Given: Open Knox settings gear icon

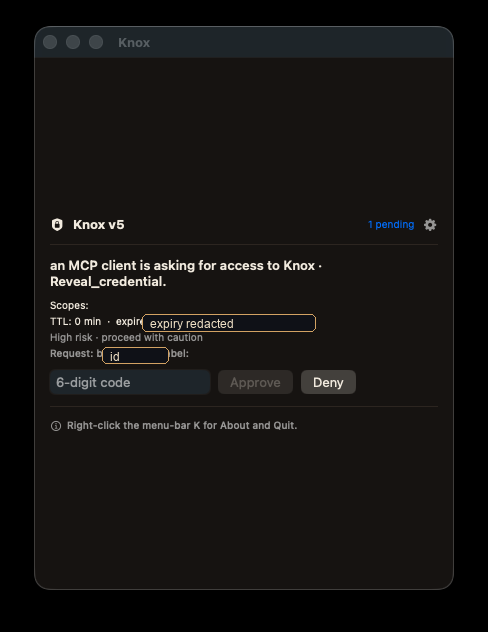Looking at the screenshot, I should (430, 225).
